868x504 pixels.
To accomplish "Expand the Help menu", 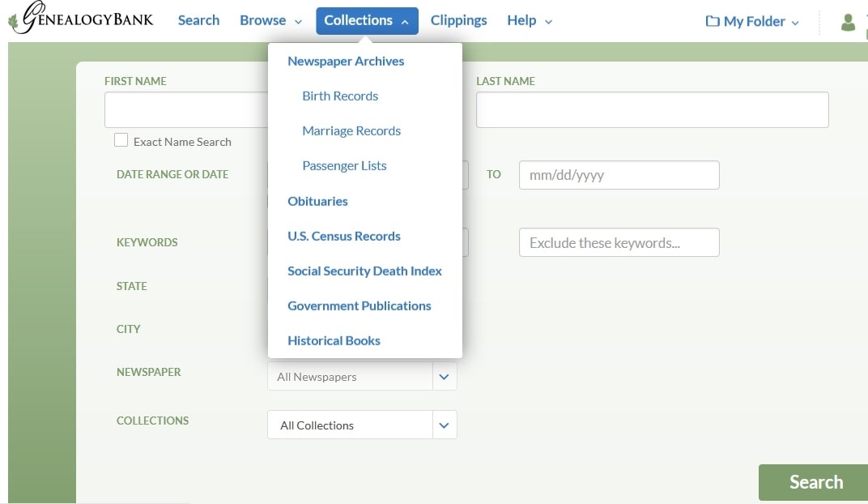I will (x=530, y=20).
